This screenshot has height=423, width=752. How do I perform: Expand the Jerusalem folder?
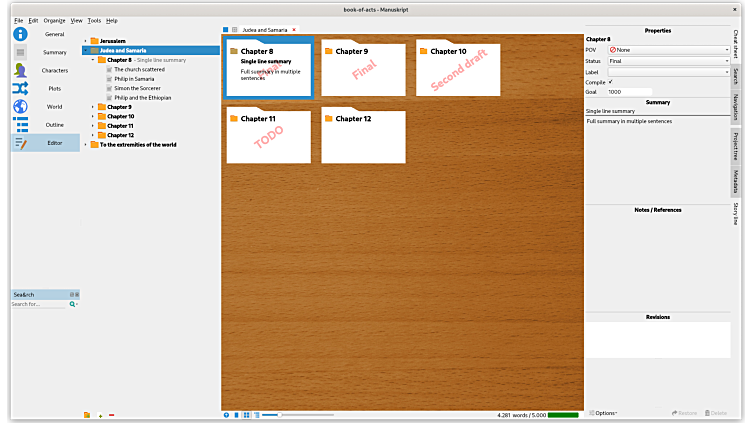(x=86, y=41)
